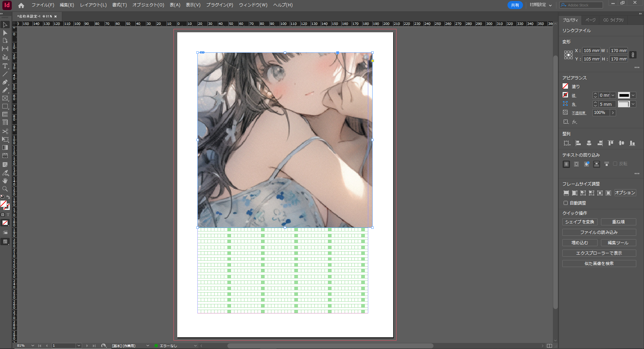Open the page number dropdown
Viewport: 644px width, 349px height.
[x=79, y=346]
